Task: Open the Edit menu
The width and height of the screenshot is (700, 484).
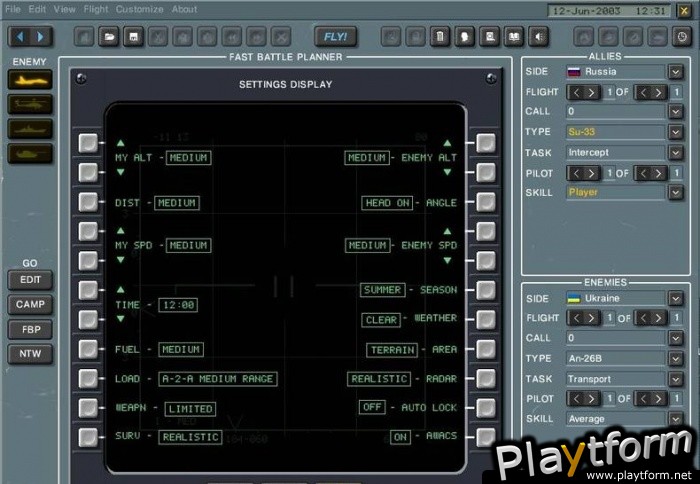Action: click(37, 9)
